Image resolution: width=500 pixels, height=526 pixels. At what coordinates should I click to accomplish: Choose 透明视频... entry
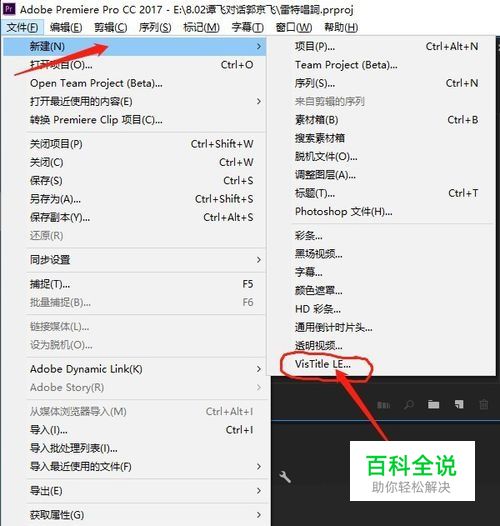(x=381, y=346)
